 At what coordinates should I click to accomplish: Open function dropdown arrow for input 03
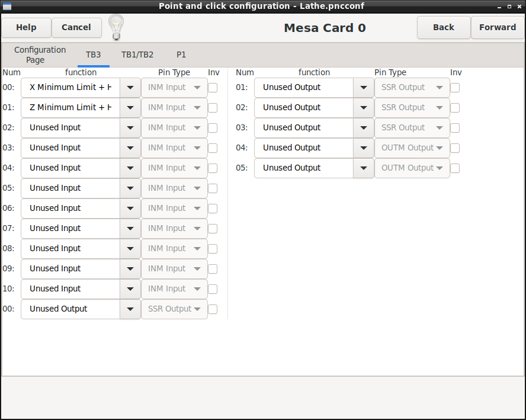(130, 148)
